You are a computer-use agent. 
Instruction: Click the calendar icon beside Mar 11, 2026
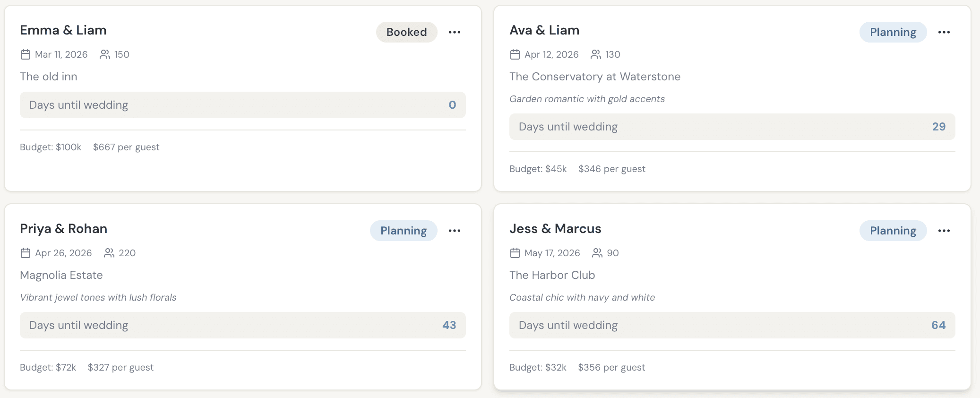(26, 54)
